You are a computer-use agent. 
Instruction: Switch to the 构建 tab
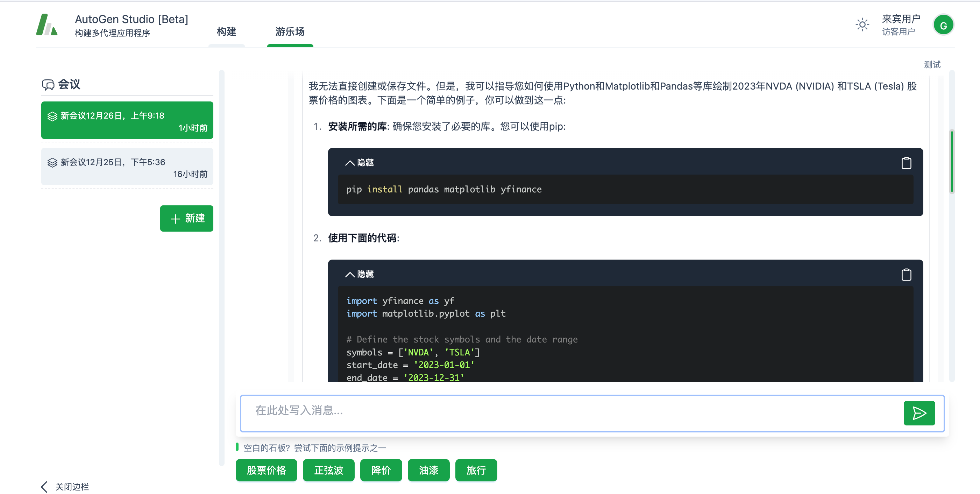tap(226, 31)
